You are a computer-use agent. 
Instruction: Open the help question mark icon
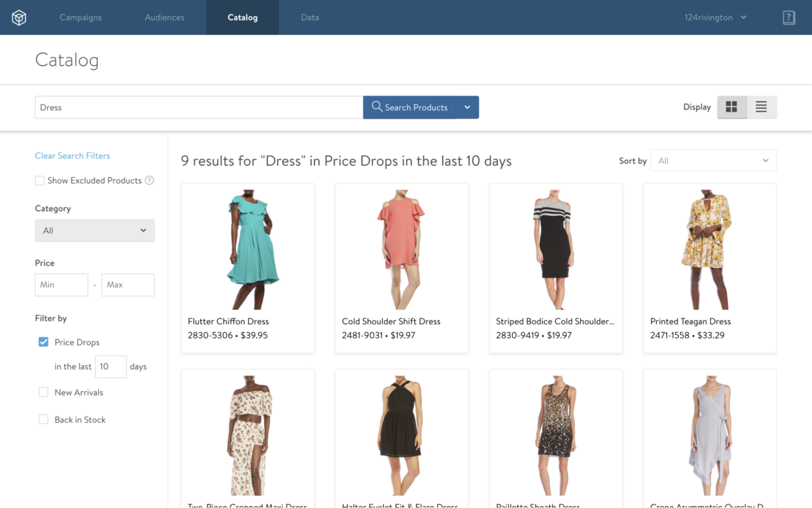789,17
